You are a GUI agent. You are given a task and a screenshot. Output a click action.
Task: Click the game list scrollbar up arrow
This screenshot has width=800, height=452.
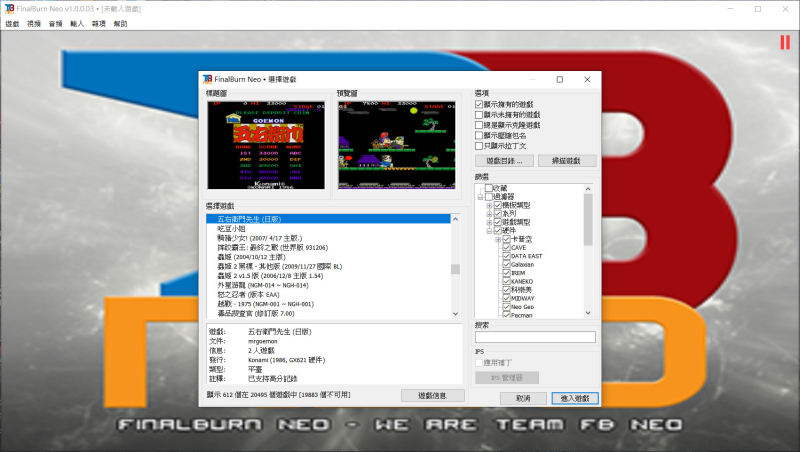(455, 219)
